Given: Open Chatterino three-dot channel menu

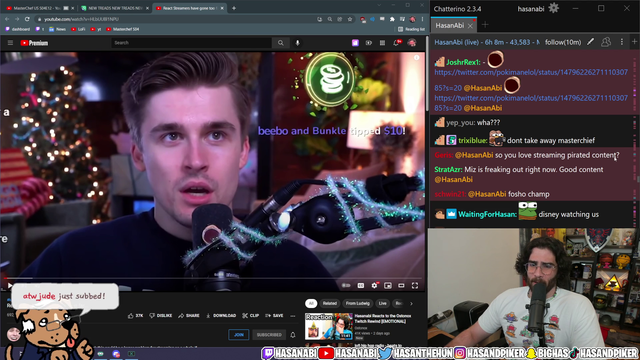Looking at the screenshot, I should click(622, 42).
